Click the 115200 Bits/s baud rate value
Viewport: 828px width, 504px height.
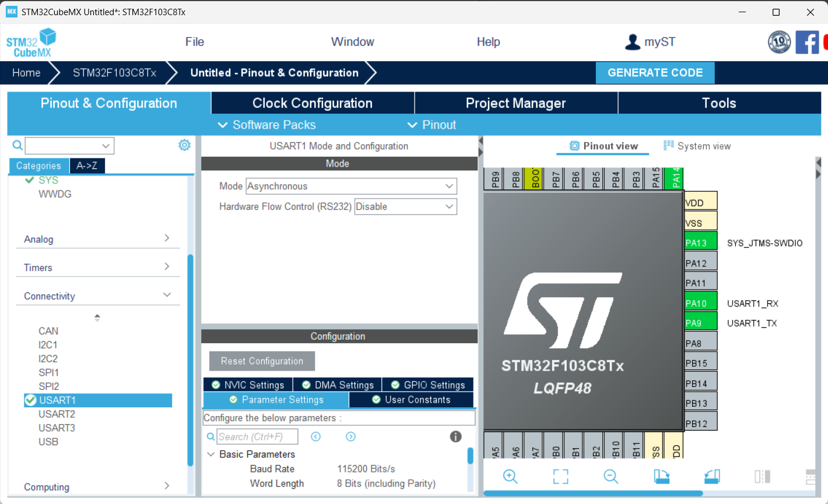(366, 468)
